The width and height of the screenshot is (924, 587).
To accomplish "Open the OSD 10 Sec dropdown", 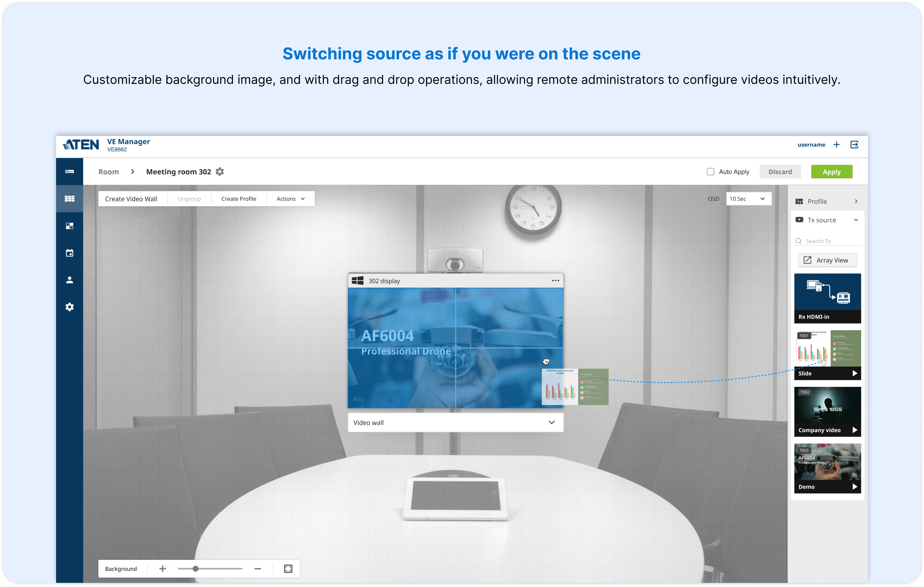I will coord(748,198).
